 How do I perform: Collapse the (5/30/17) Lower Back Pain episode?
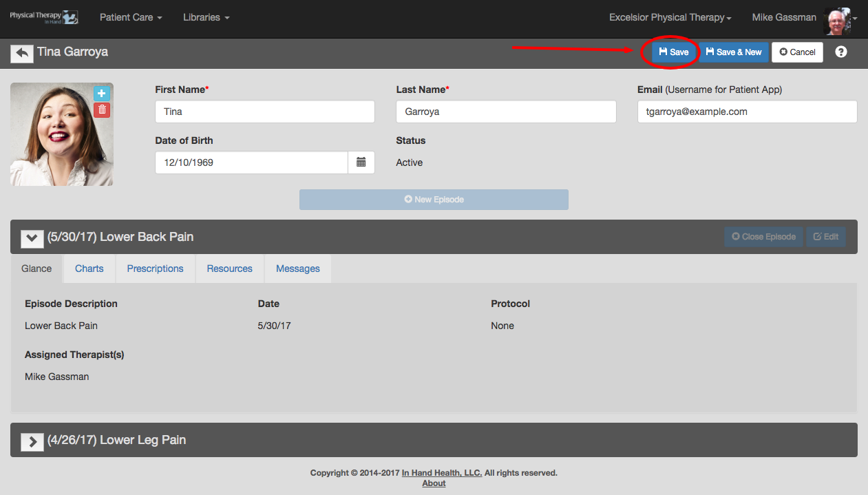pos(32,238)
